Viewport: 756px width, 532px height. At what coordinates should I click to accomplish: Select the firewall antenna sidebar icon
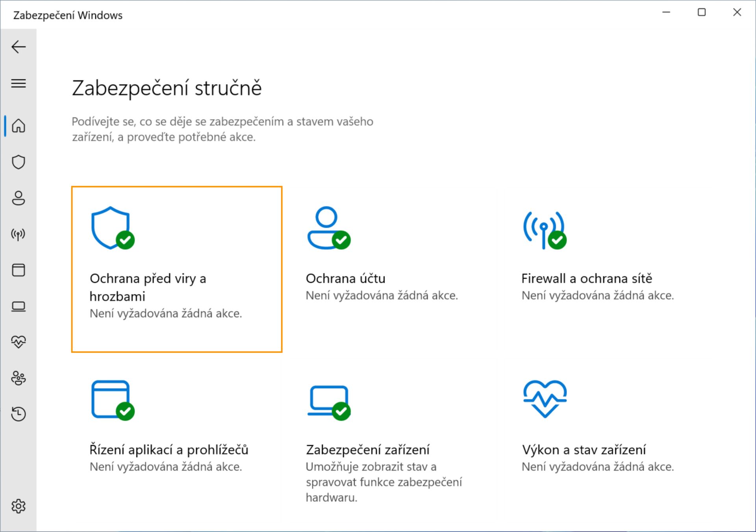coord(19,234)
